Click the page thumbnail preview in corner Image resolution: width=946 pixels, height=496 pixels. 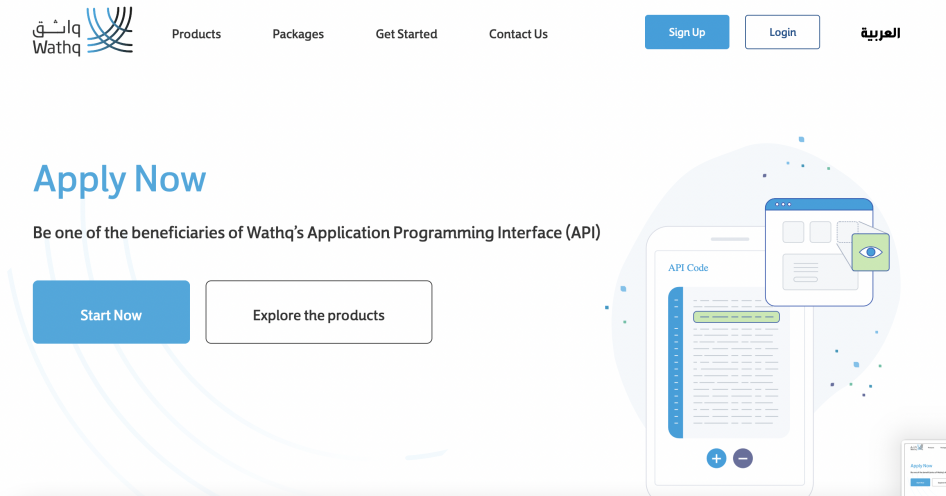tap(924, 468)
